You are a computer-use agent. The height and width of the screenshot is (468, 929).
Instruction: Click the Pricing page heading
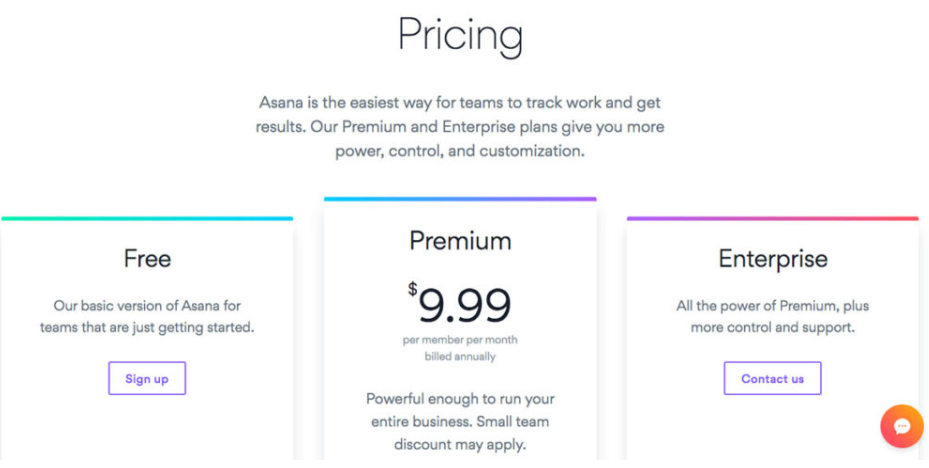(x=460, y=35)
